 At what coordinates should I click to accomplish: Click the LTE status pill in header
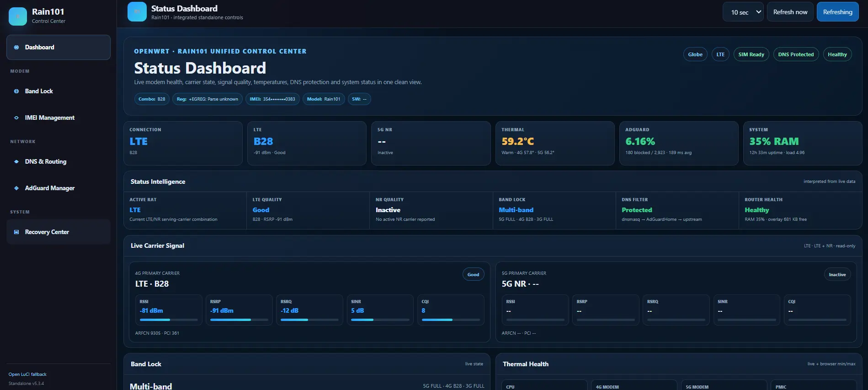(x=720, y=54)
